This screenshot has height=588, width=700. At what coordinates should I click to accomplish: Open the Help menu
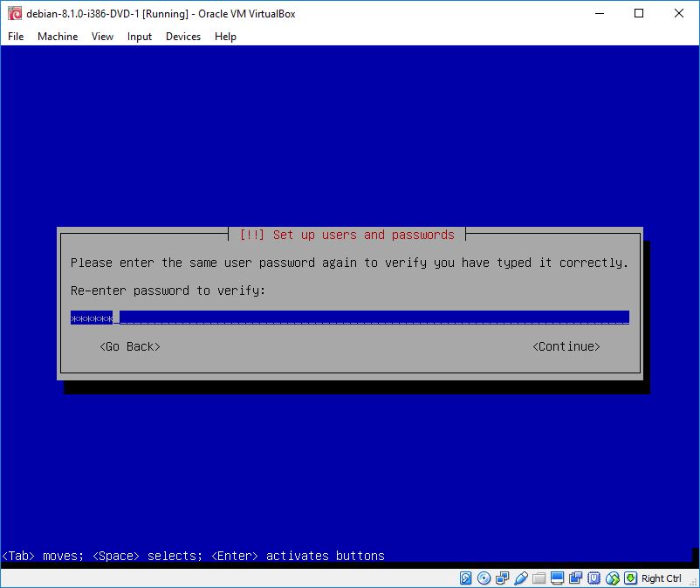click(225, 37)
